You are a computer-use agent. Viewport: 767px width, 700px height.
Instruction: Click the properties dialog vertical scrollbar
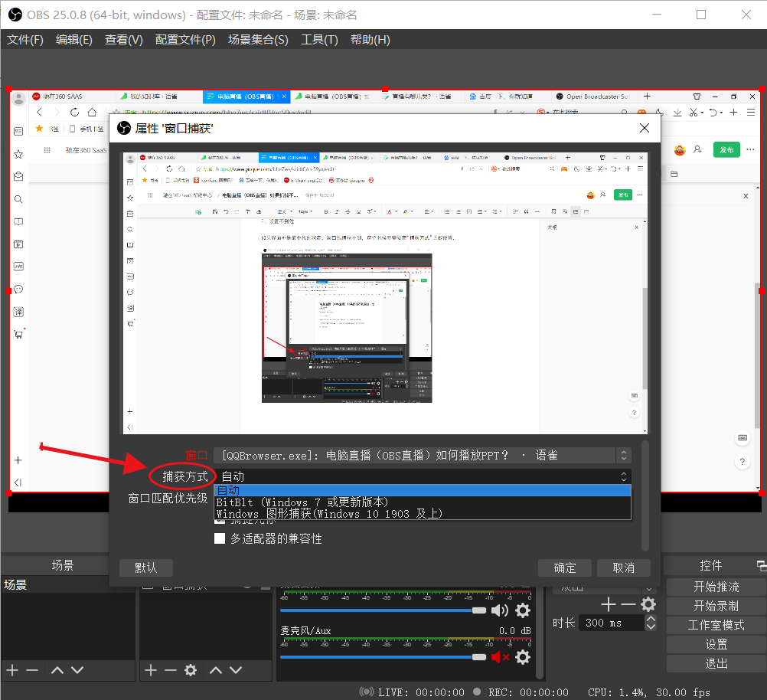pyautogui.click(x=645, y=496)
